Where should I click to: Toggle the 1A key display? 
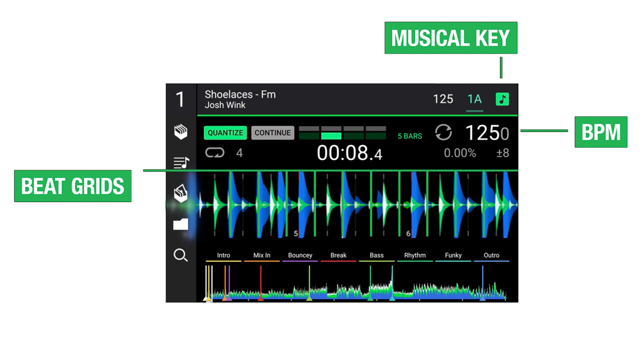point(474,99)
